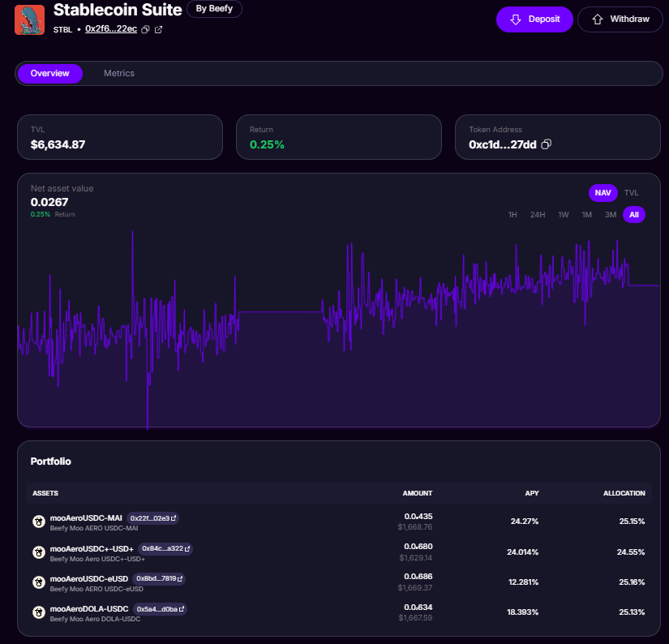
Task: Click the mooAeroUSDC+-USD+ asset name
Action: [x=92, y=549]
